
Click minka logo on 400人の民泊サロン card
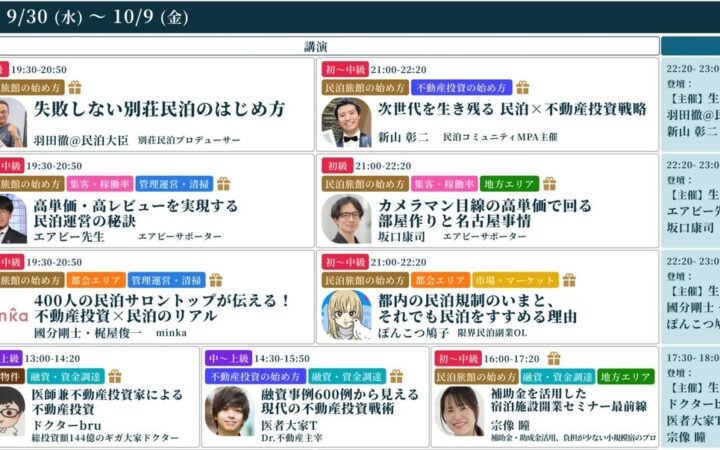14,315
